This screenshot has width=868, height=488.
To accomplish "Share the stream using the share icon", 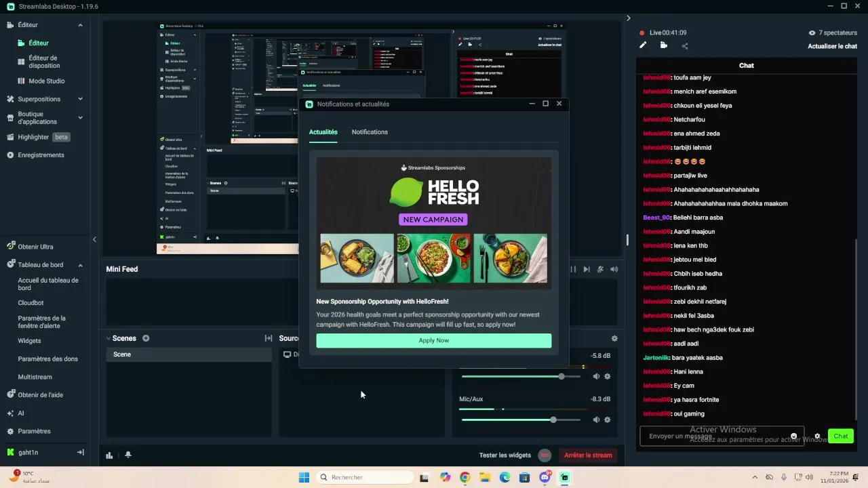I will 685,46.
